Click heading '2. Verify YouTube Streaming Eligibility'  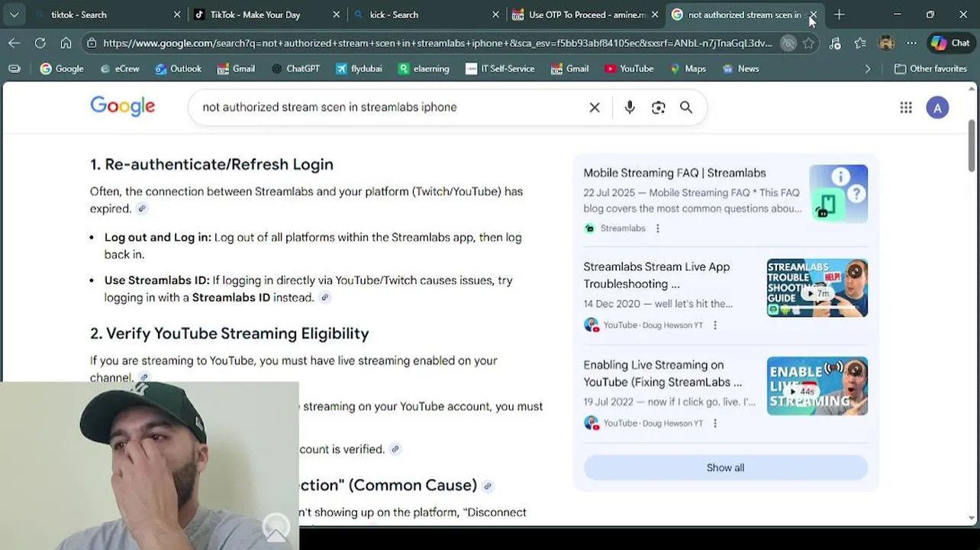click(229, 334)
